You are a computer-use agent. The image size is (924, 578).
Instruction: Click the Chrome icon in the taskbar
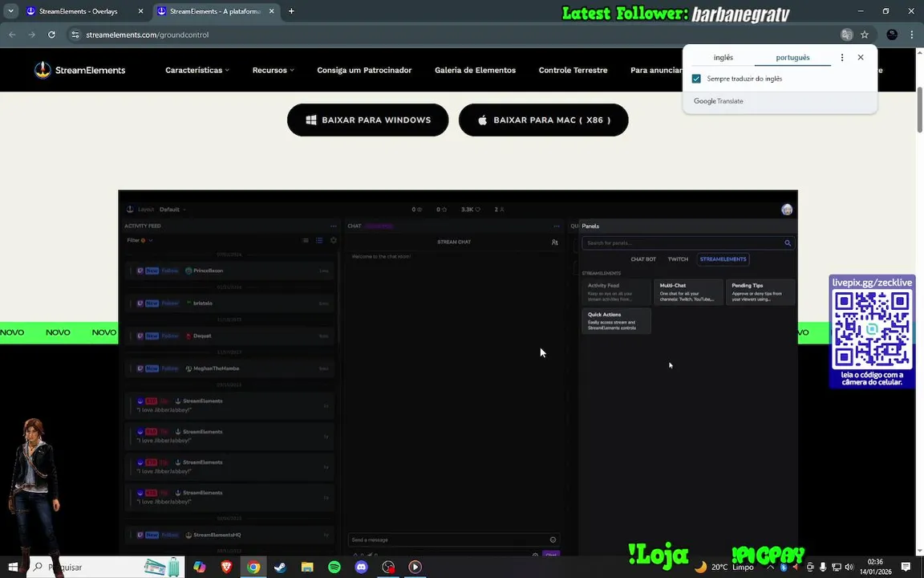pos(253,567)
